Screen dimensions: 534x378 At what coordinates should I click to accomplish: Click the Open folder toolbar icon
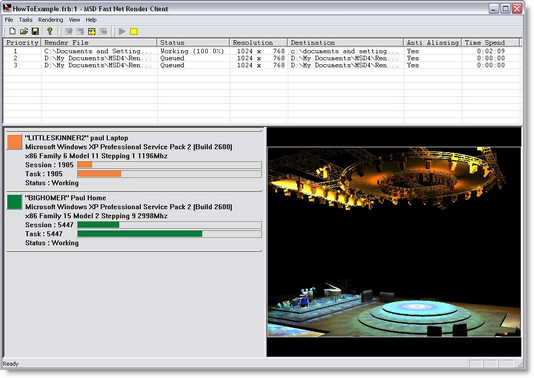coord(23,31)
